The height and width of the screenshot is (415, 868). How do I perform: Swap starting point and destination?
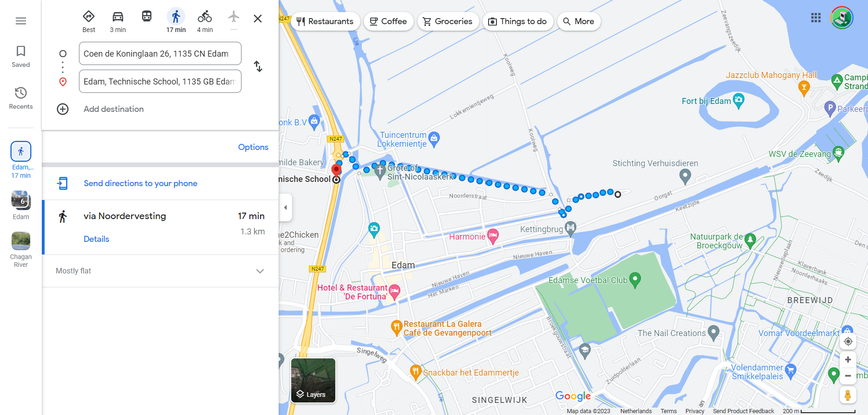click(x=258, y=66)
